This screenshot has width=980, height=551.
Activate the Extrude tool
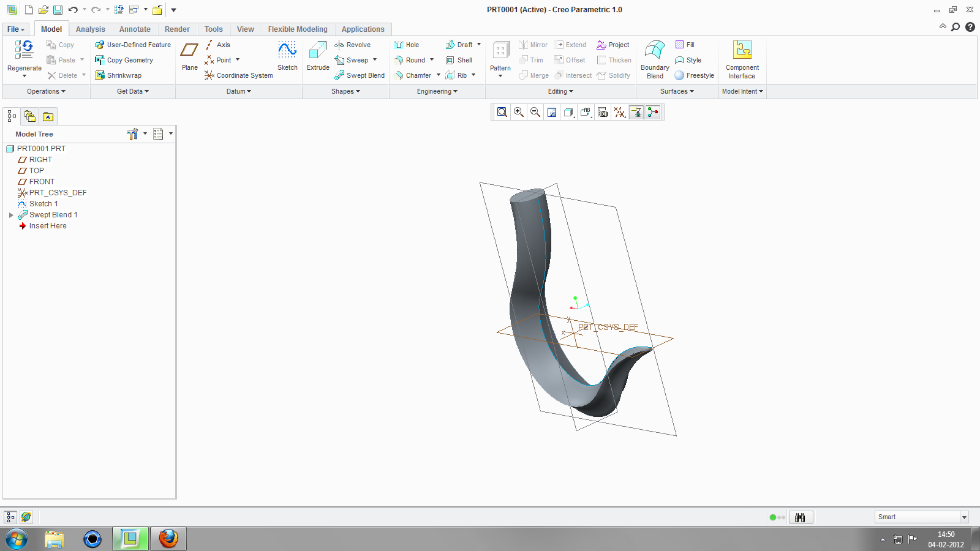318,56
